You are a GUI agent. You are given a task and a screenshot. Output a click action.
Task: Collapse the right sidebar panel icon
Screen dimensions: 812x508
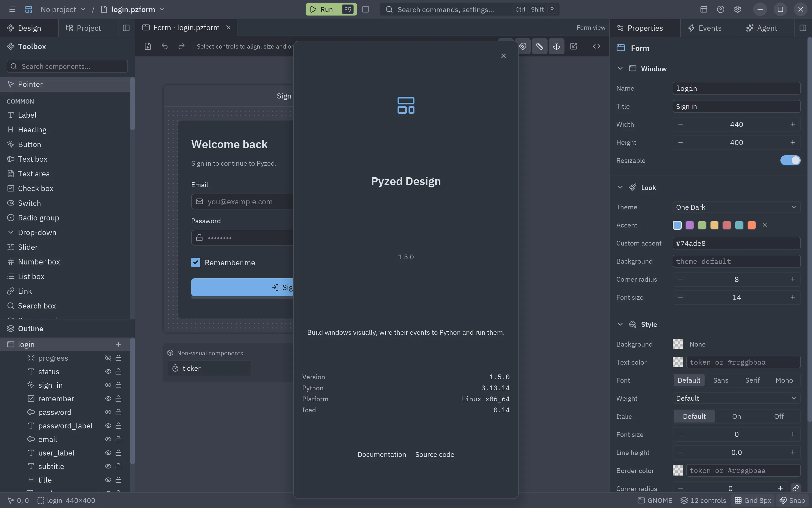click(803, 28)
